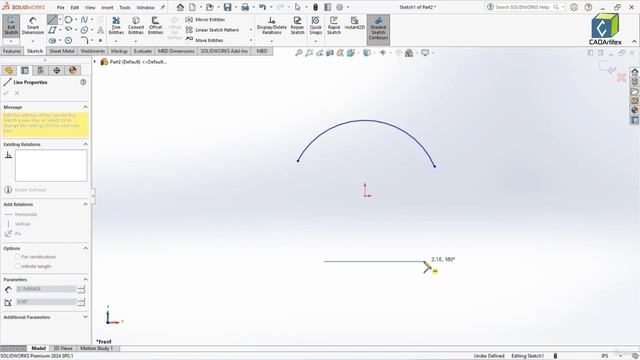
Task: Click the Save icon
Action: (227, 7)
